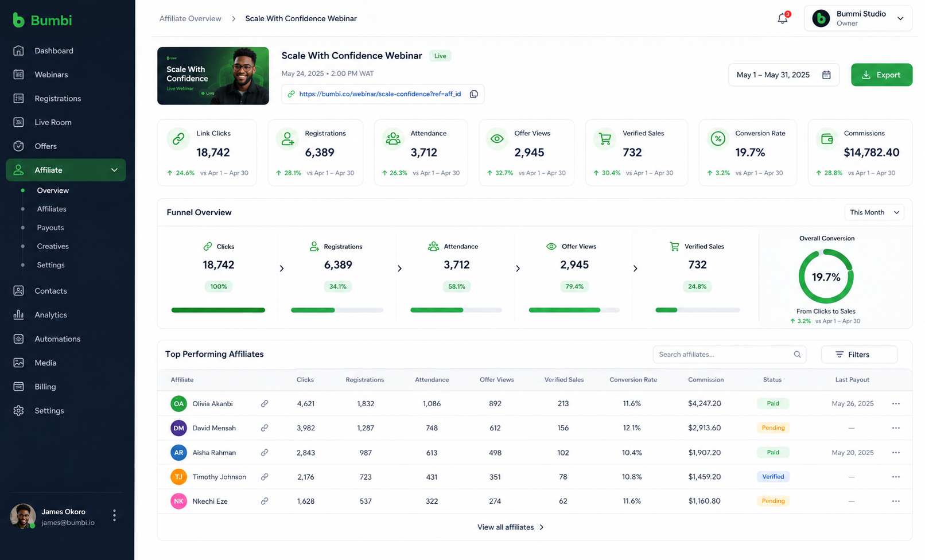Select Settings under Affiliate submenu
The height and width of the screenshot is (560, 925).
pyautogui.click(x=50, y=265)
